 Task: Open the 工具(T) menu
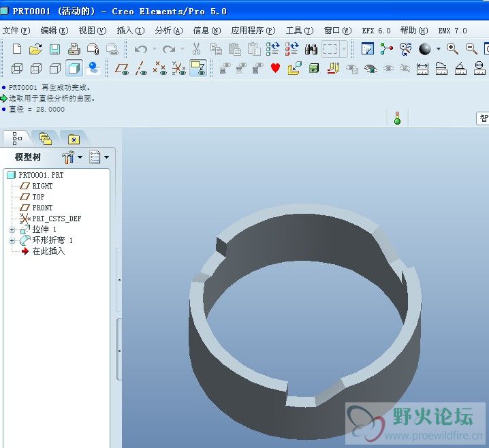click(x=300, y=31)
